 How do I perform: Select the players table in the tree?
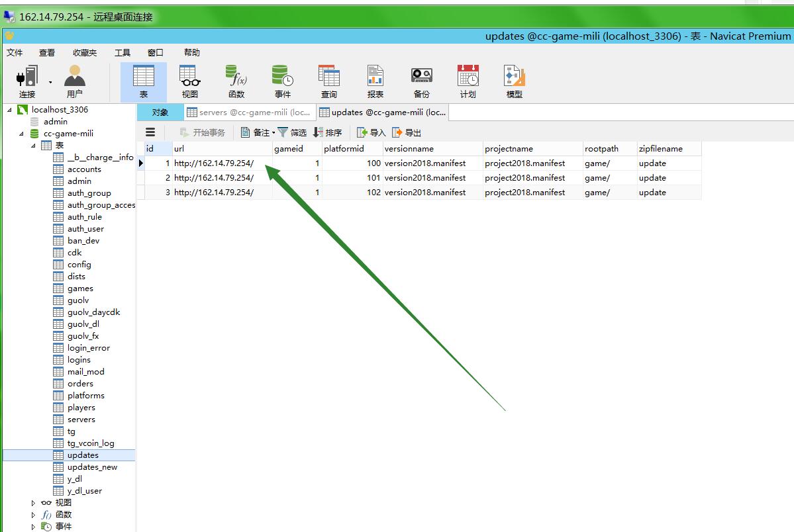click(81, 408)
